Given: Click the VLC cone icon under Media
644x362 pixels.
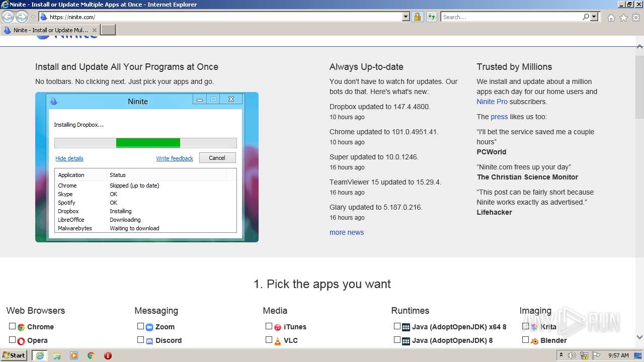Looking at the screenshot, I should click(278, 340).
